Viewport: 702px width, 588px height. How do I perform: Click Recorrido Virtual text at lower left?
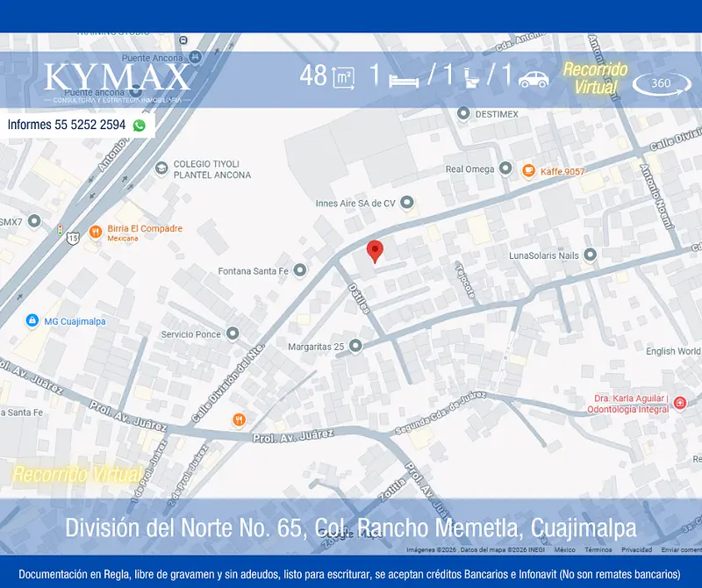77,474
